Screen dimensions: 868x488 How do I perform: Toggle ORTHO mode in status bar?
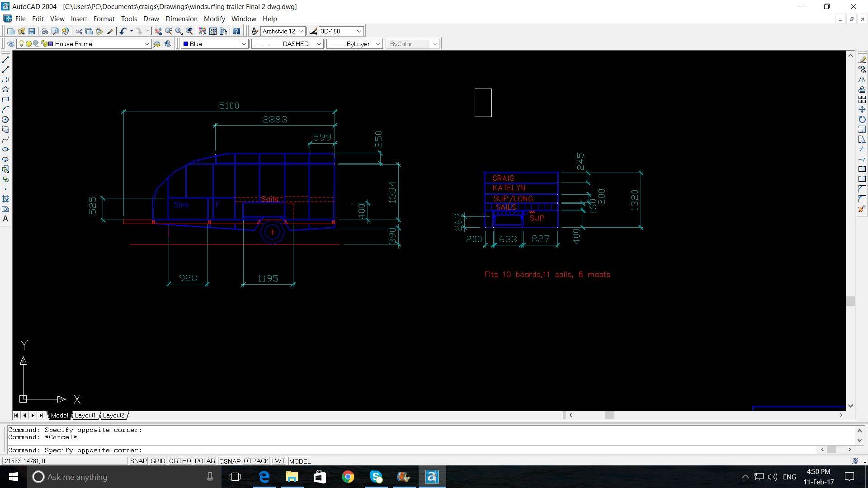(179, 461)
